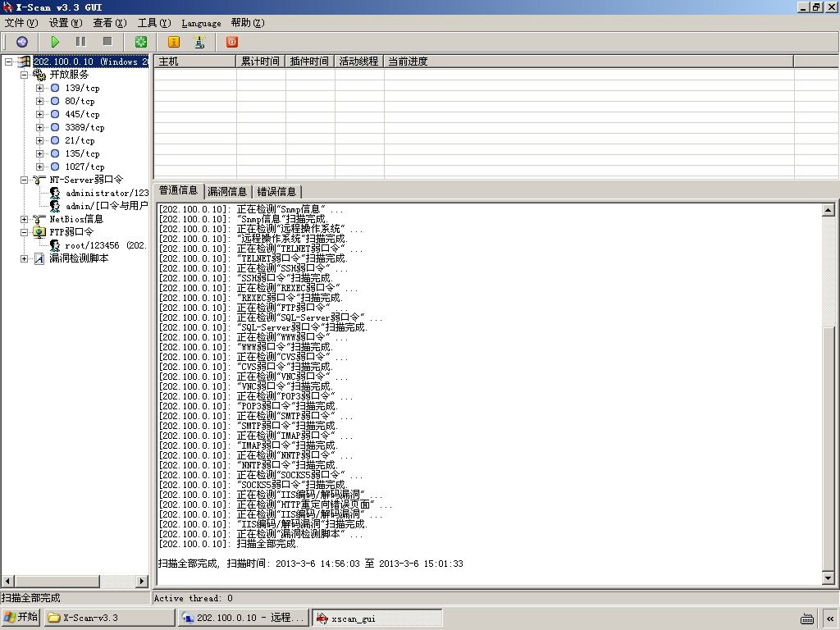Collapse the NT-Server弱口令 branch
The image size is (840, 630).
click(x=24, y=180)
